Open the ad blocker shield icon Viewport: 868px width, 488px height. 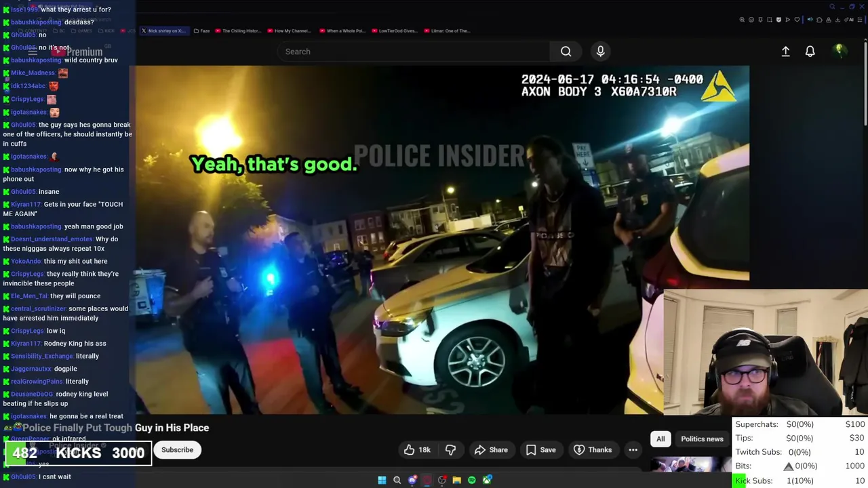coord(778,20)
